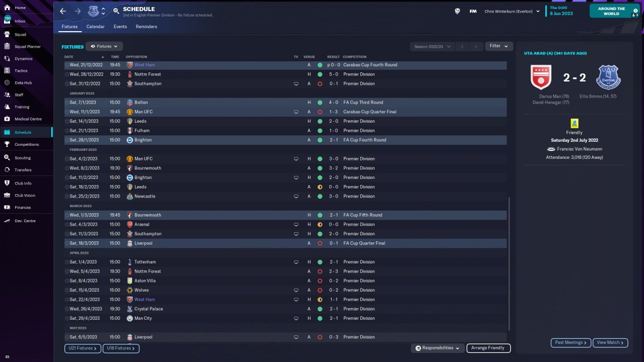The height and width of the screenshot is (362, 644).
Task: Open the Filter dropdown
Action: [x=499, y=46]
